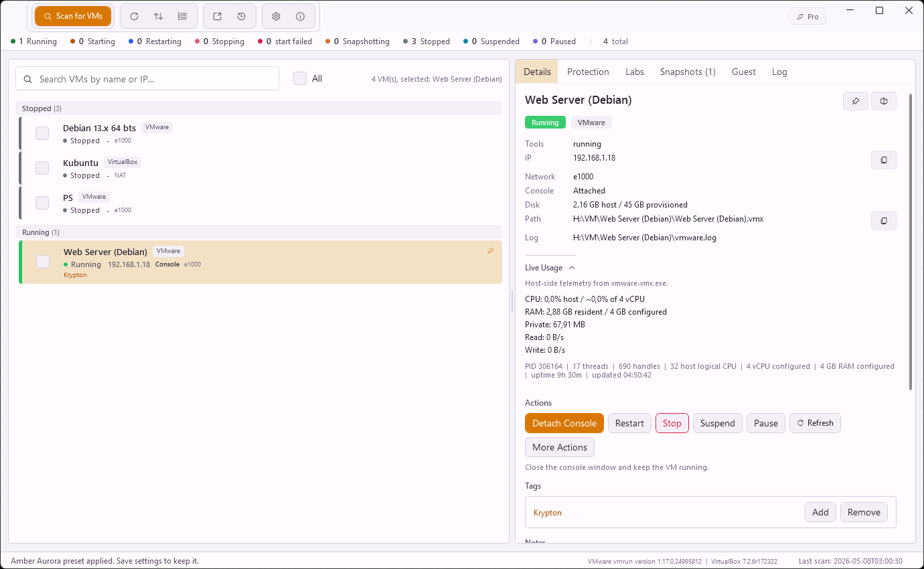Filter by the Suspended status counter
Viewport: 924px width, 569px height.
(x=491, y=42)
